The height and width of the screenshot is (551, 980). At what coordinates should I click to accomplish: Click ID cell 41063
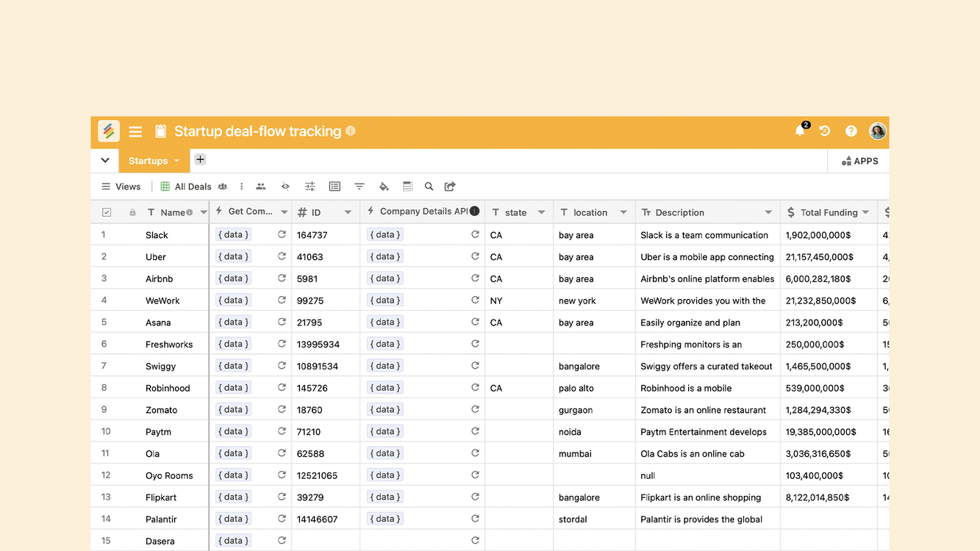pos(326,256)
